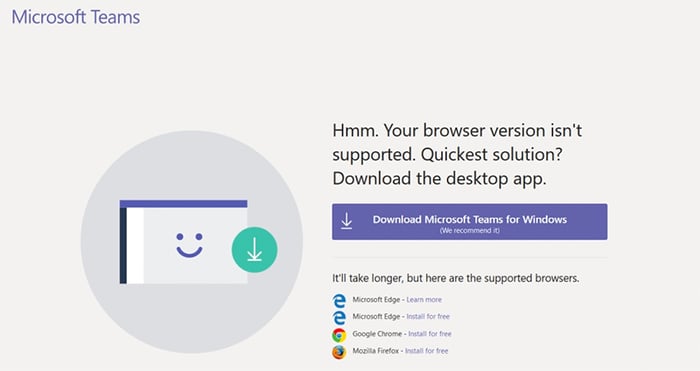Open Install for free link for Mozilla Firefox
Image resolution: width=700 pixels, height=371 pixels.
click(x=426, y=351)
